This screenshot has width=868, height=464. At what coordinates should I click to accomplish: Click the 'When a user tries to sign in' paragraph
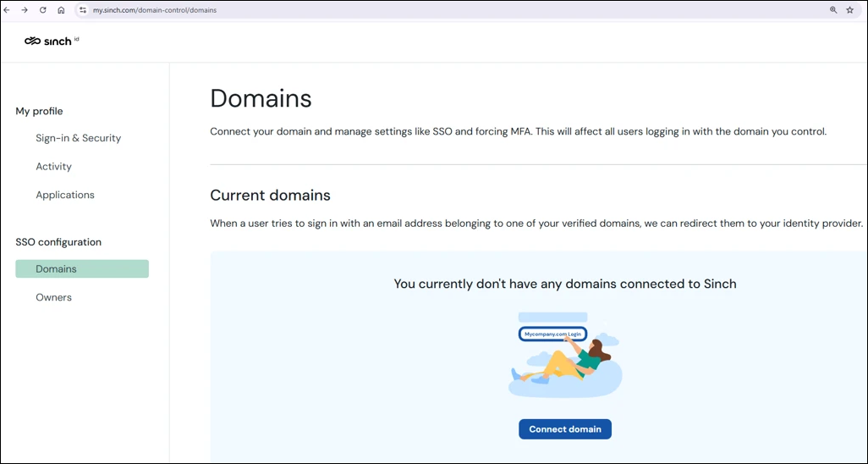point(536,224)
